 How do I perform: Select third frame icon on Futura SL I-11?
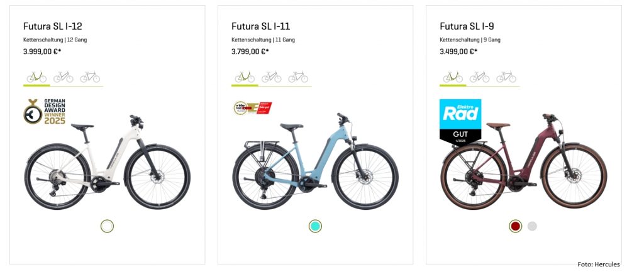(x=298, y=77)
